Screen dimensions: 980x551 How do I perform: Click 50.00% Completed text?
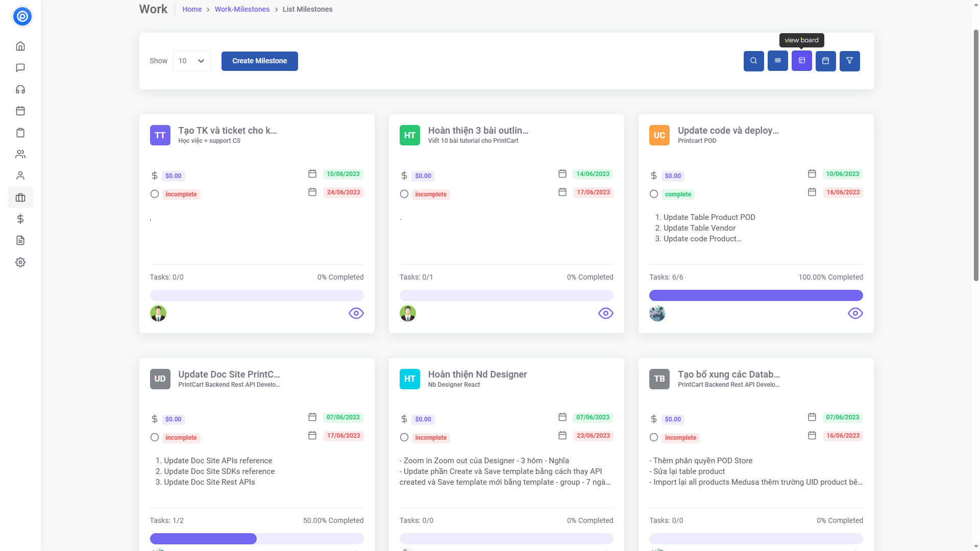click(x=333, y=520)
